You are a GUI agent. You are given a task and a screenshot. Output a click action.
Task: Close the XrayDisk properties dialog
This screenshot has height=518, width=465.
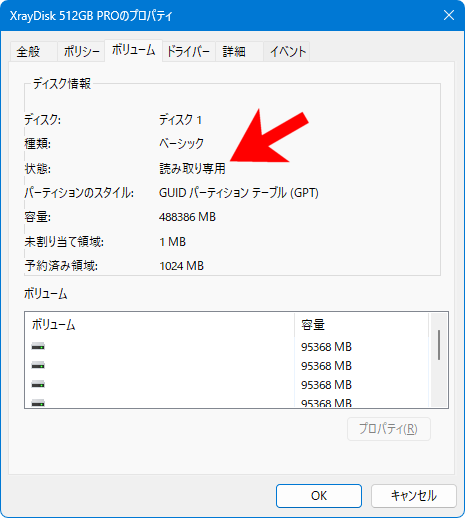click(x=449, y=15)
